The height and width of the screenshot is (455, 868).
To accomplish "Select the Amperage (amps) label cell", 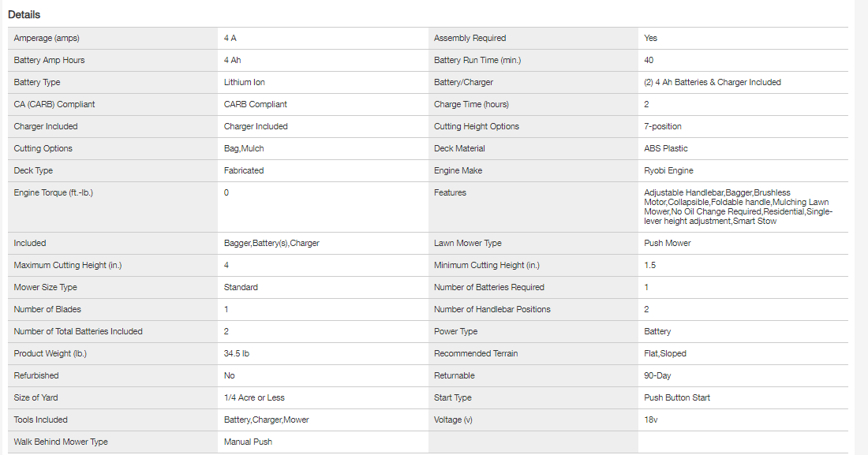I will click(47, 39).
